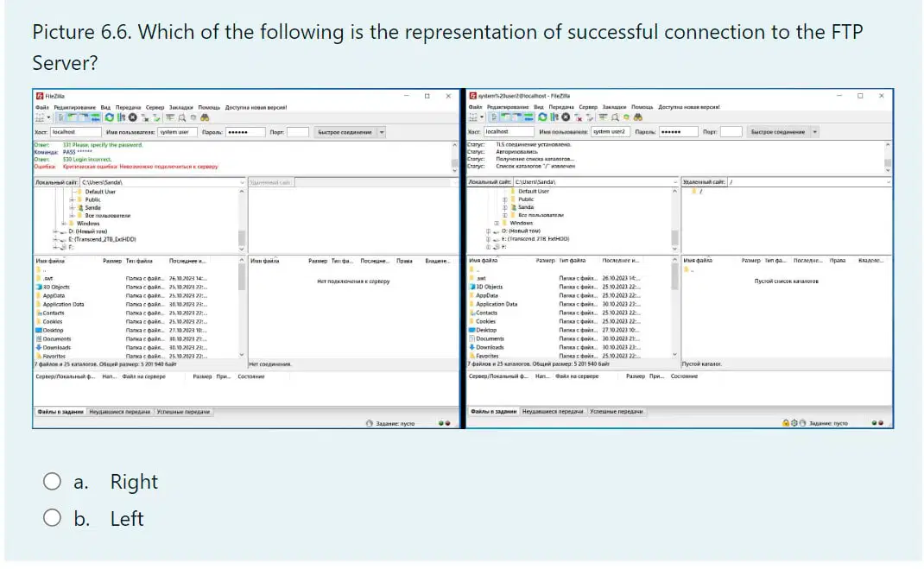
Task: Open Файл menu in left FileZilla window
Action: point(41,108)
